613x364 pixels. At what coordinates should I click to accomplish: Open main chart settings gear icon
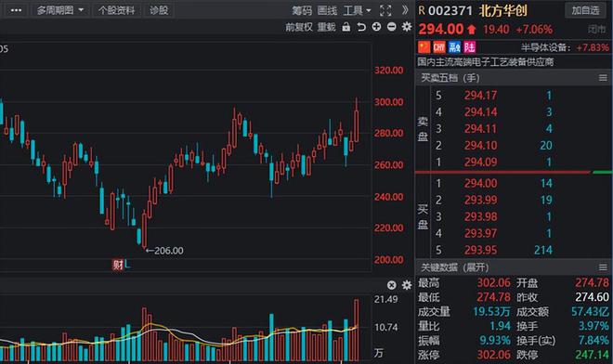point(407,27)
